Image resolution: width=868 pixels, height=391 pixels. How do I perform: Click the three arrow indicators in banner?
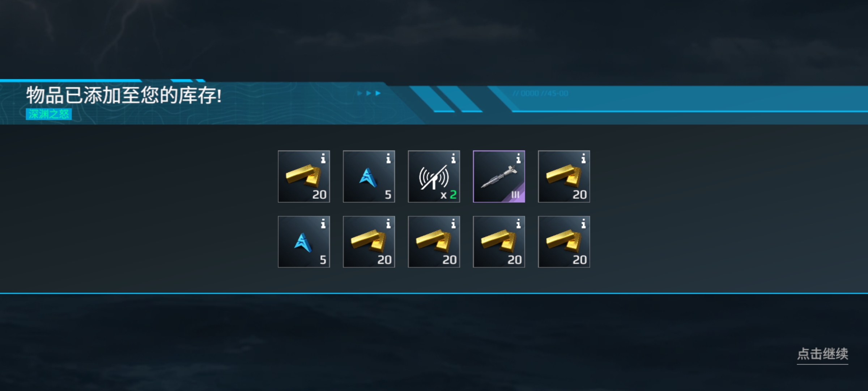pyautogui.click(x=369, y=93)
